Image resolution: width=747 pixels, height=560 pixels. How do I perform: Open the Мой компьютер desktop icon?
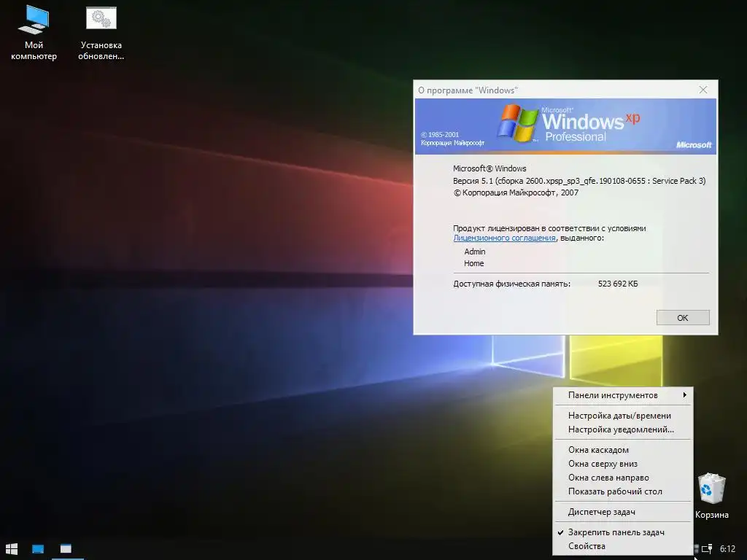(34, 34)
